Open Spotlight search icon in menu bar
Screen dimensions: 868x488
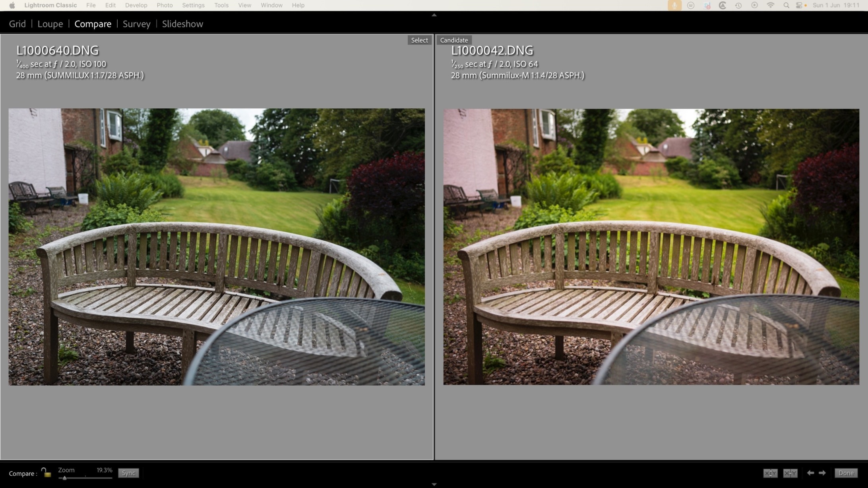click(x=786, y=5)
